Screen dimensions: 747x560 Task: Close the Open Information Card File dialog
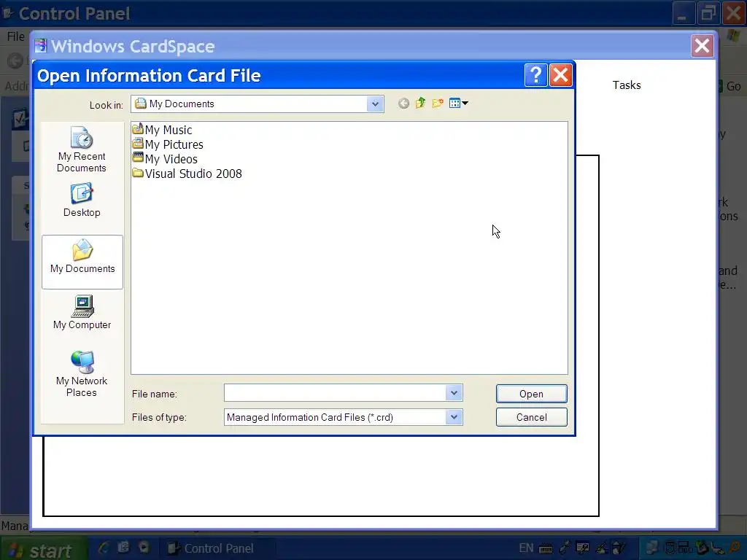point(560,75)
